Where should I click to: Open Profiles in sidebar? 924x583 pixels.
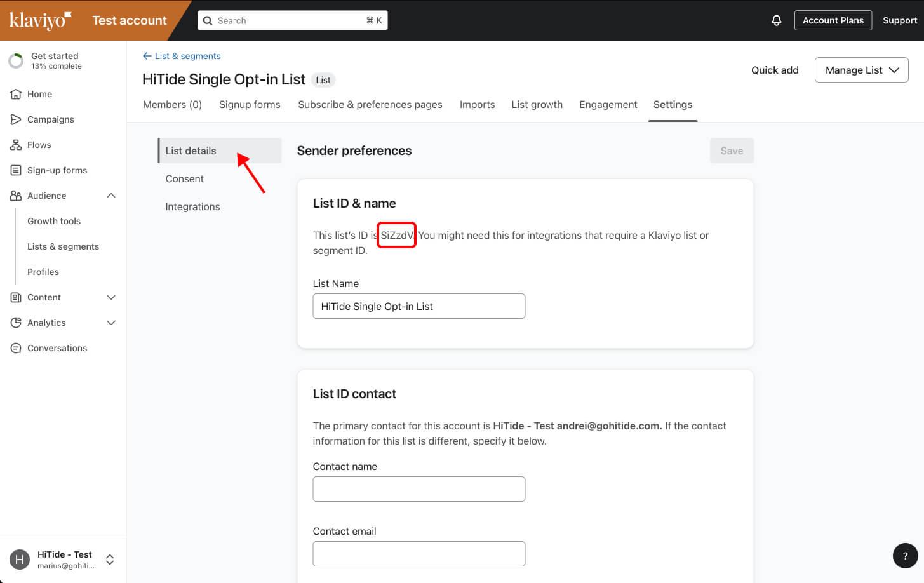[43, 272]
